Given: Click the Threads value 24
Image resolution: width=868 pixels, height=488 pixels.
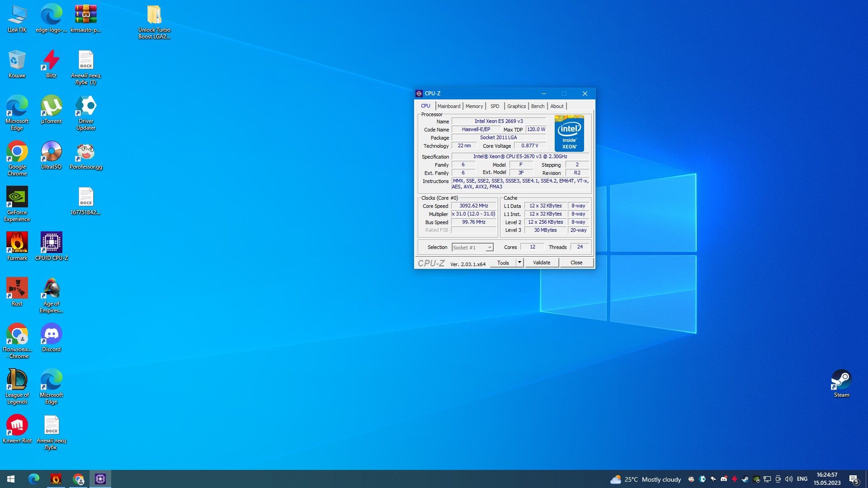Looking at the screenshot, I should coord(580,247).
